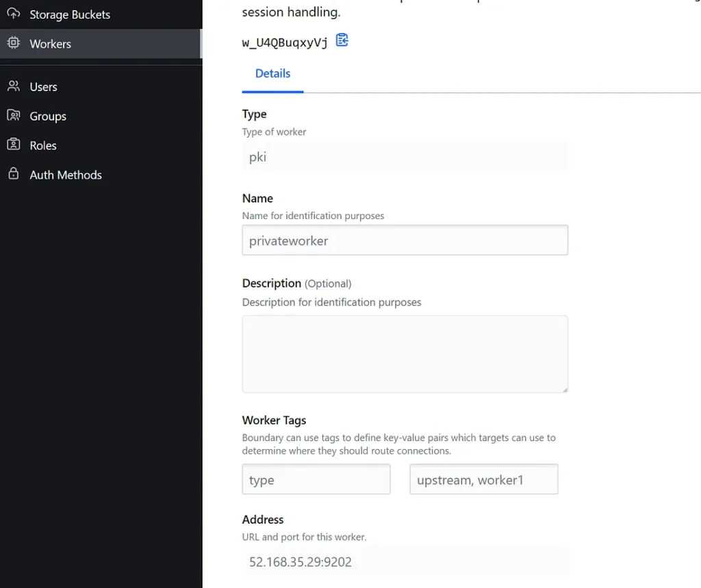
Task: Click the Users people icon
Action: tap(13, 86)
